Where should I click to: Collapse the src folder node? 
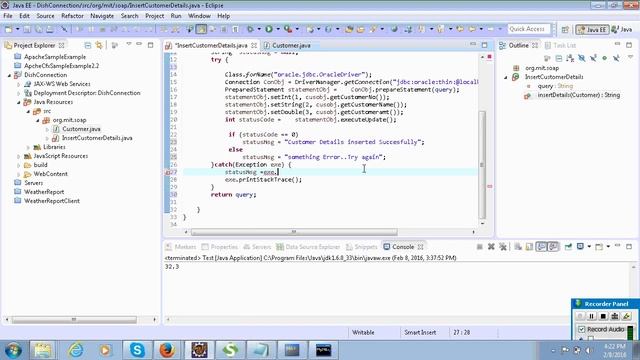(29, 111)
